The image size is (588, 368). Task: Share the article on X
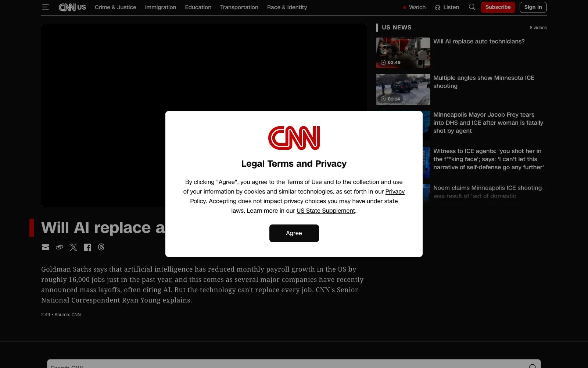click(x=73, y=247)
